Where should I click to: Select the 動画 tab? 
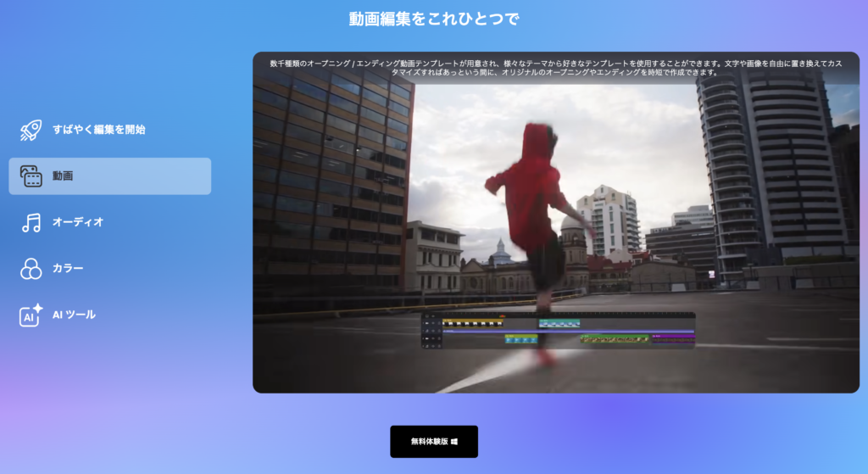(109, 176)
